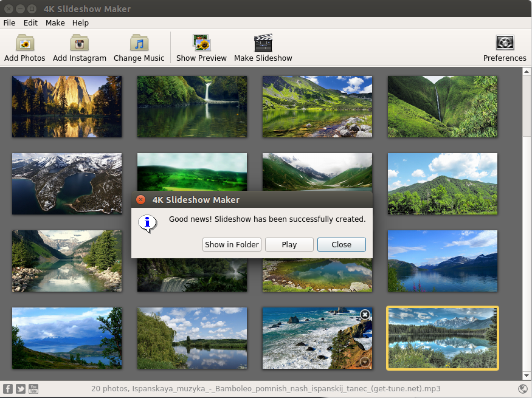Open the Edit menu

pos(30,22)
